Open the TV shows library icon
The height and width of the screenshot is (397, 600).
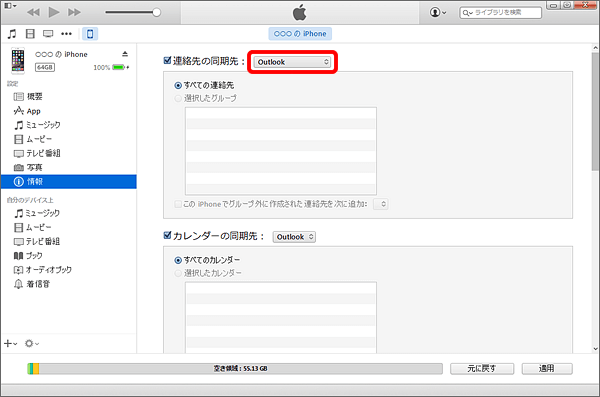[48, 34]
